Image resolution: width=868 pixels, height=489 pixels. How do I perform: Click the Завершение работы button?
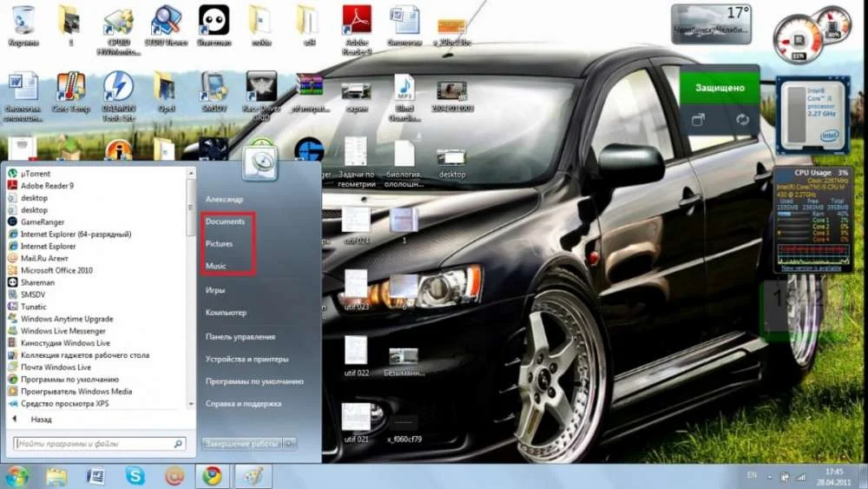coord(242,444)
